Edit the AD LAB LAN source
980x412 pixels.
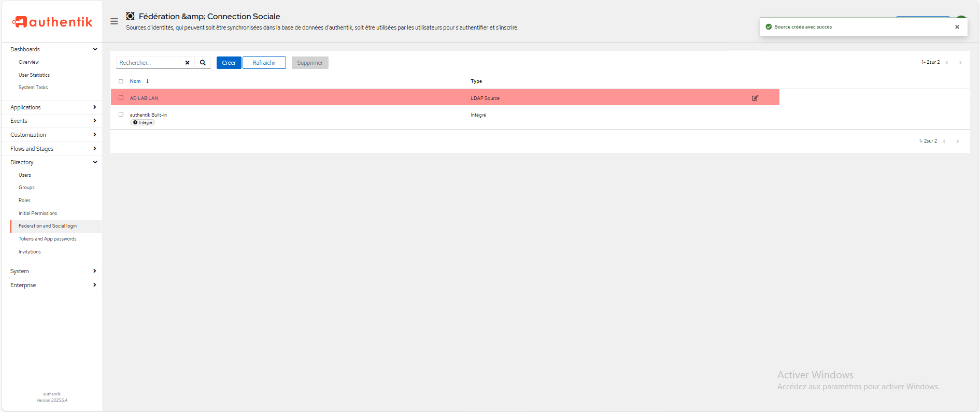(x=755, y=98)
